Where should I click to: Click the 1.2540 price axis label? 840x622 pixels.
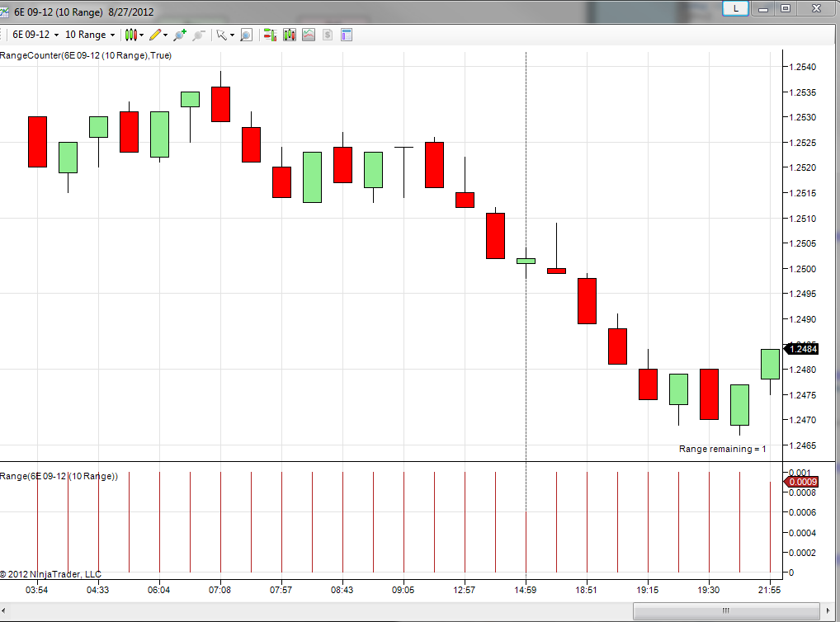tap(803, 67)
